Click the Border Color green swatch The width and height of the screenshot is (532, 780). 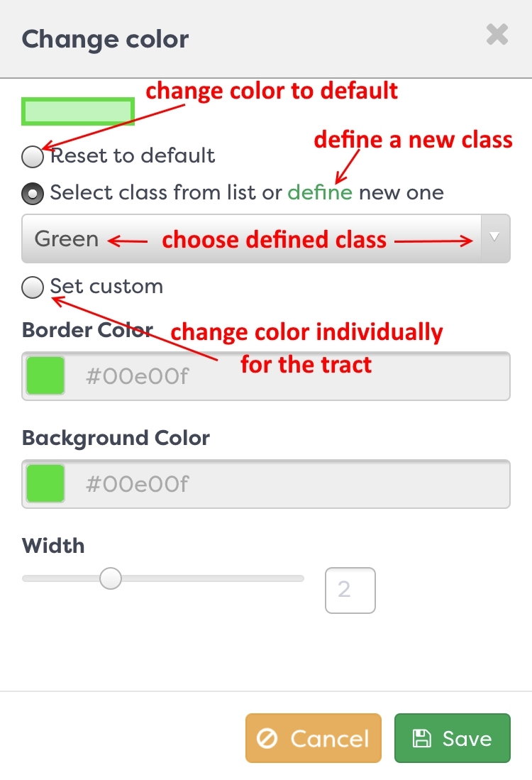tap(45, 375)
